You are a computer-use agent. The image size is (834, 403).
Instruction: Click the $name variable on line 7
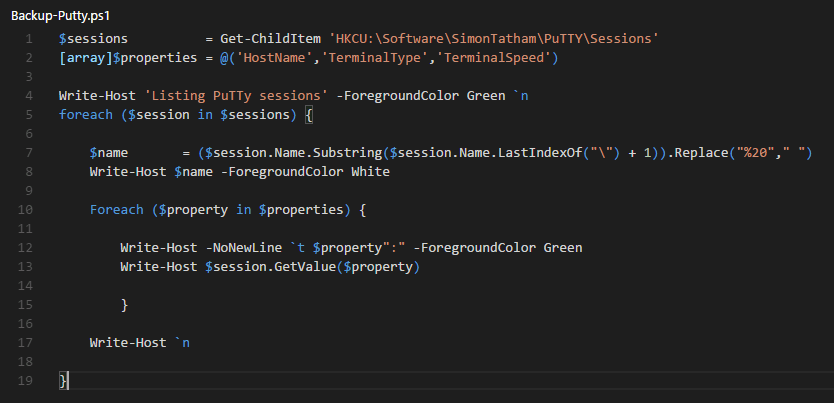pyautogui.click(x=109, y=153)
